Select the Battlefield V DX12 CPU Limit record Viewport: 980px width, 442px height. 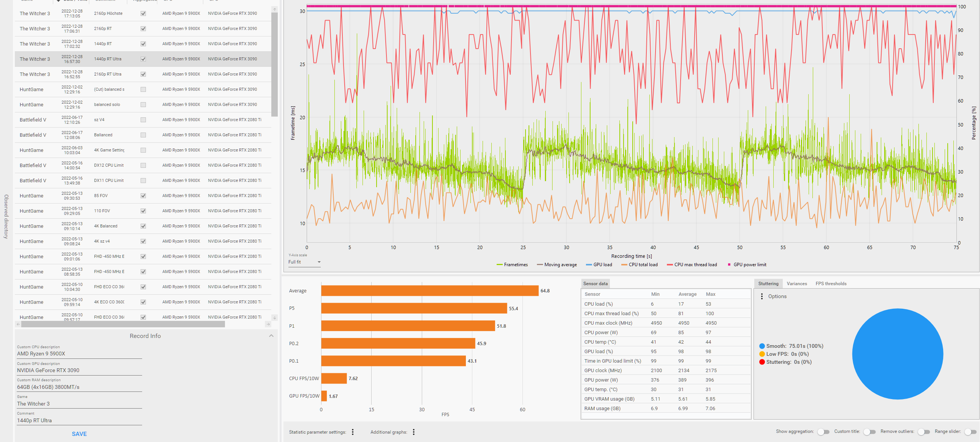[x=108, y=165]
